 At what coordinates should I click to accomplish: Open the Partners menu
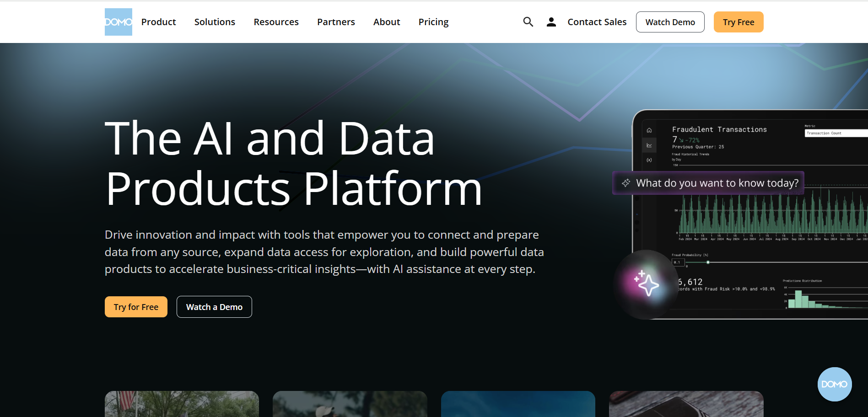point(336,22)
